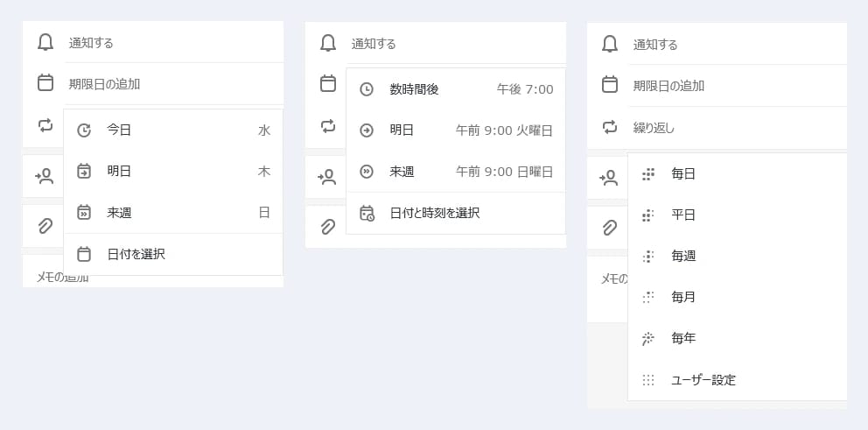Click the paperclip icon beside the 日付を選択 menu
Screen dimensions: 868x430
click(x=45, y=226)
